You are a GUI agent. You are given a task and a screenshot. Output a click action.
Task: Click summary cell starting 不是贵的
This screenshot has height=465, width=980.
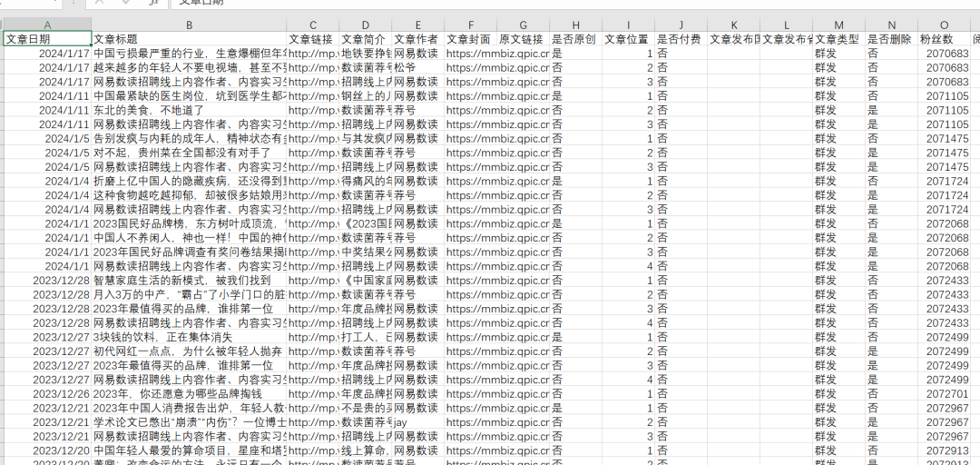tap(366, 408)
